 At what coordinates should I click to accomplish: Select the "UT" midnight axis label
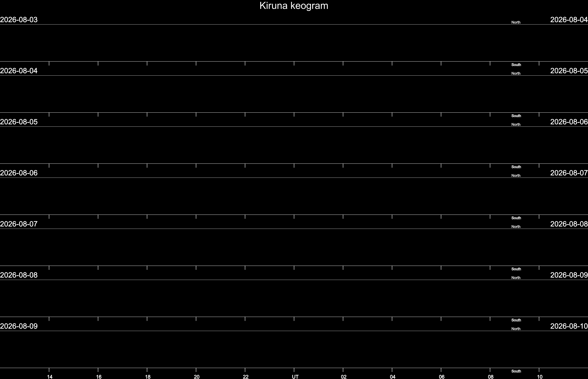coord(295,377)
